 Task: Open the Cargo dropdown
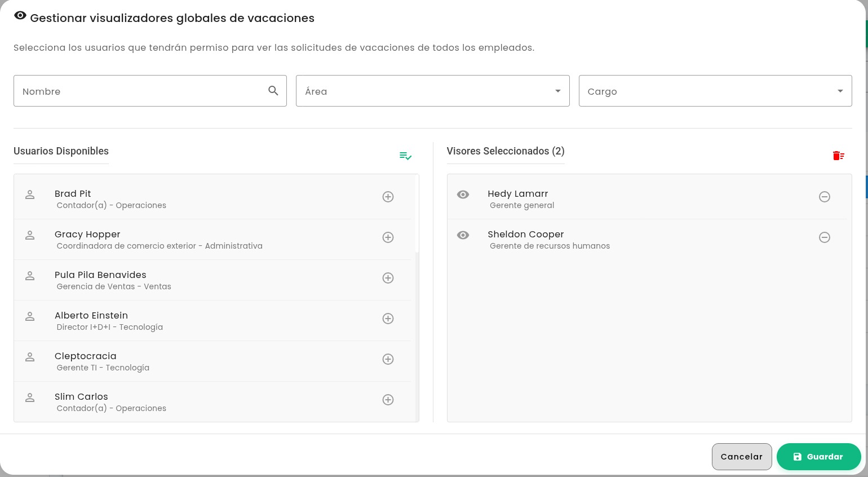[x=840, y=91]
